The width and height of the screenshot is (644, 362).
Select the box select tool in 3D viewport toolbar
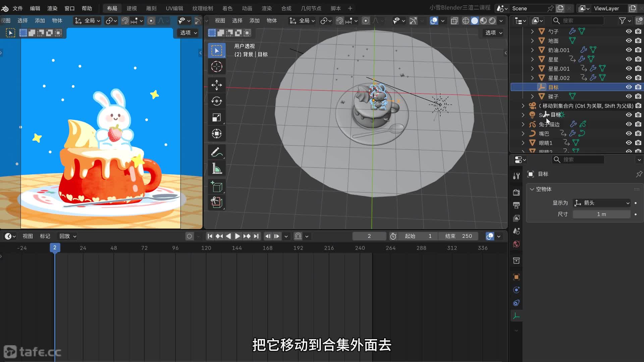tap(217, 51)
